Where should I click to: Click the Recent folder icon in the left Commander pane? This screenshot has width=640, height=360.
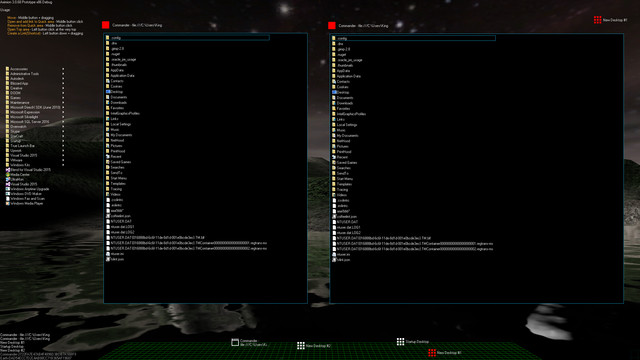pyautogui.click(x=108, y=156)
